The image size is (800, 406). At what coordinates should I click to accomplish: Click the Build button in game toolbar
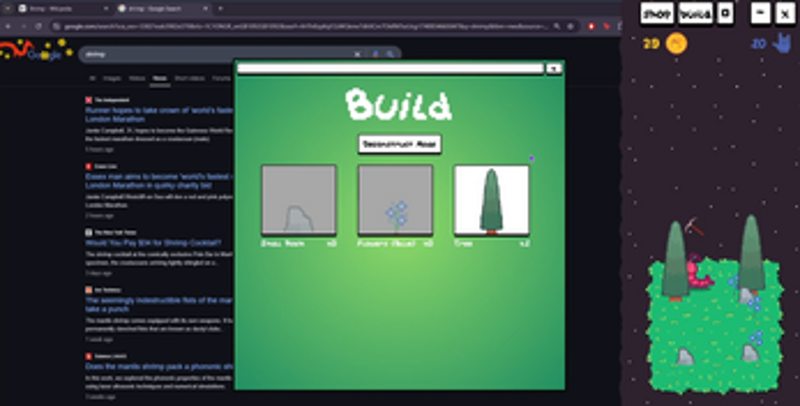click(x=694, y=14)
